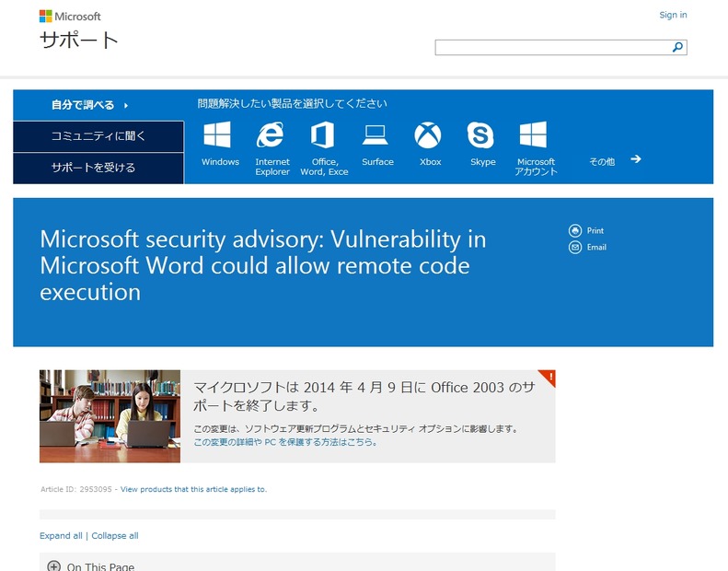Click Collapse all link
This screenshot has height=571, width=728.
(x=115, y=536)
